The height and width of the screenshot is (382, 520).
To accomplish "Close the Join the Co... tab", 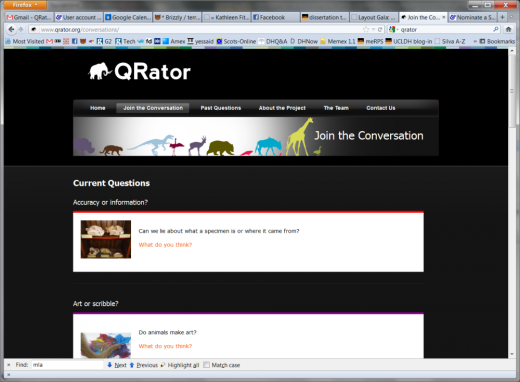I will click(443, 17).
